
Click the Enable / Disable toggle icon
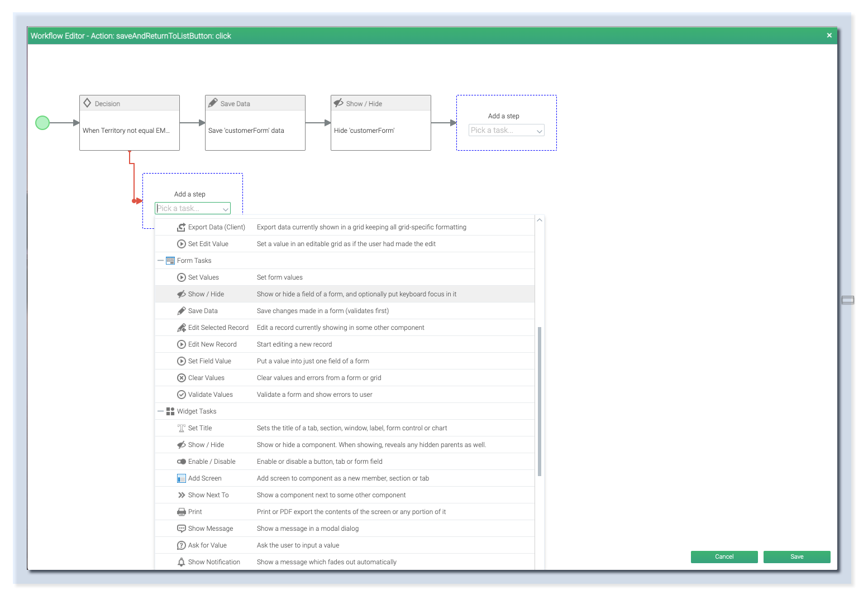(181, 461)
